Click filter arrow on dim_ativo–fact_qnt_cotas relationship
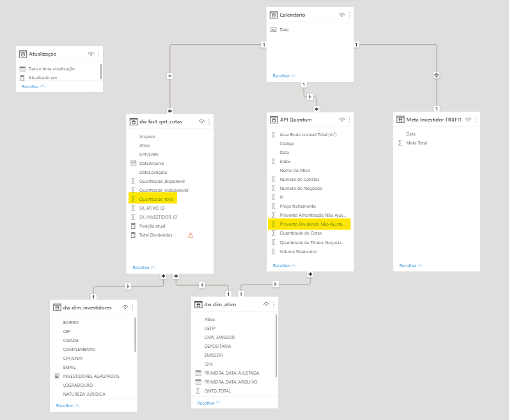This screenshot has height=420, width=509. coord(202,284)
